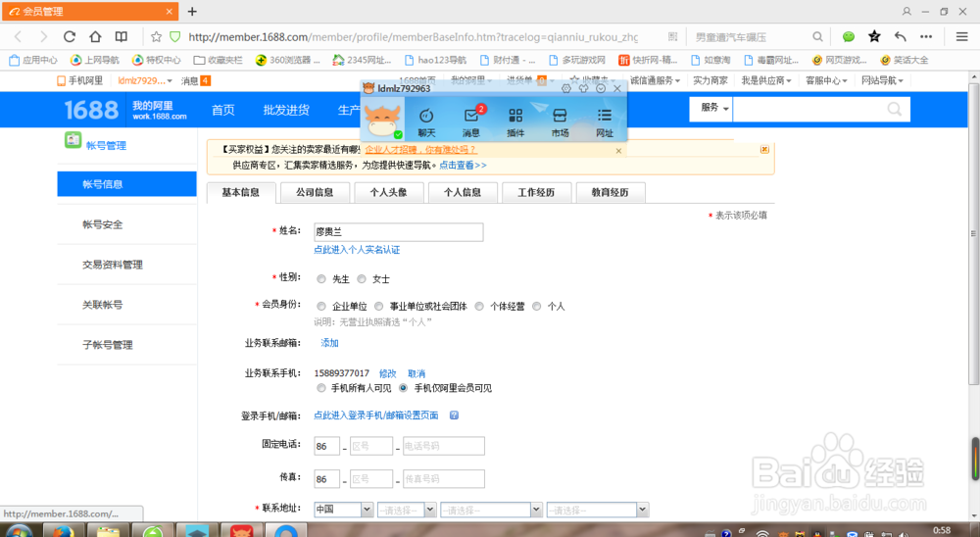Switch to 教育经历 tab
The height and width of the screenshot is (537, 980).
[x=610, y=192]
